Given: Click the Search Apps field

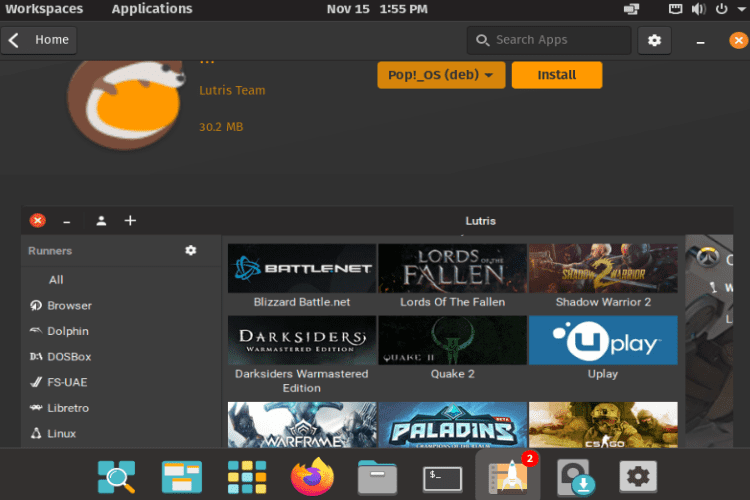Looking at the screenshot, I should pos(549,40).
